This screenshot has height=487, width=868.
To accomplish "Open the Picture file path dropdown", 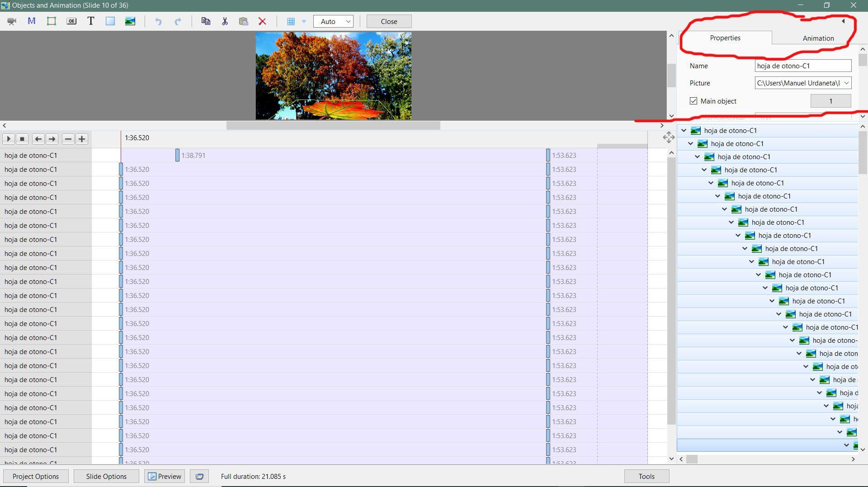I will click(x=846, y=83).
